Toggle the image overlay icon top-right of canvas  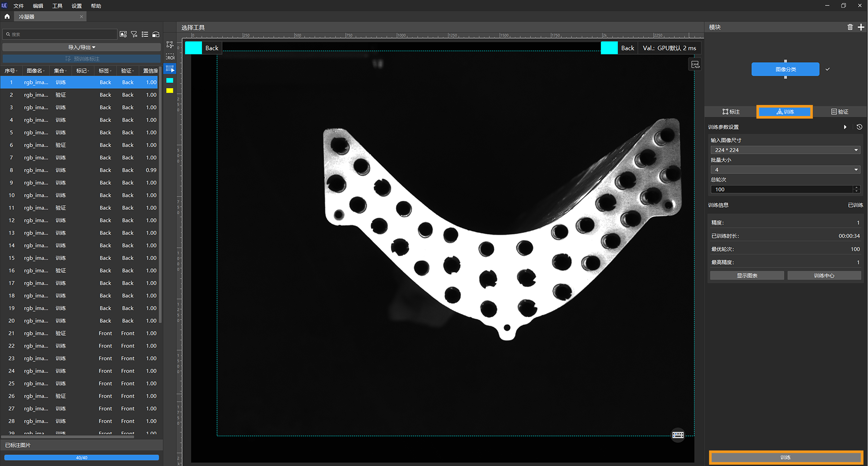pyautogui.click(x=694, y=64)
